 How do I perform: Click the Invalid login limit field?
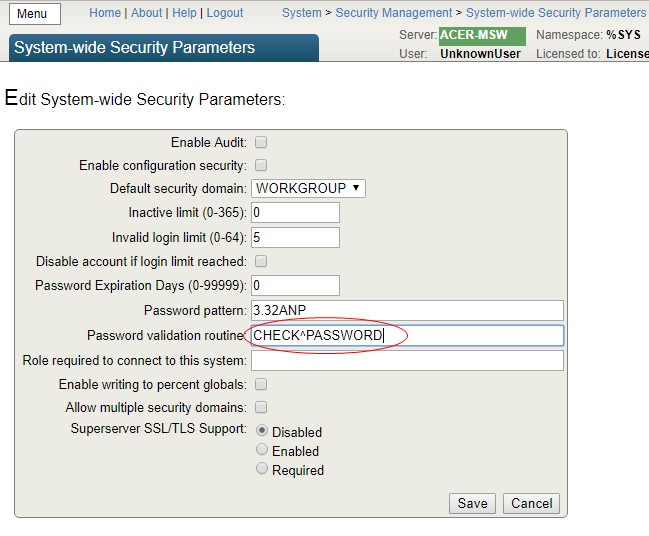click(x=295, y=237)
